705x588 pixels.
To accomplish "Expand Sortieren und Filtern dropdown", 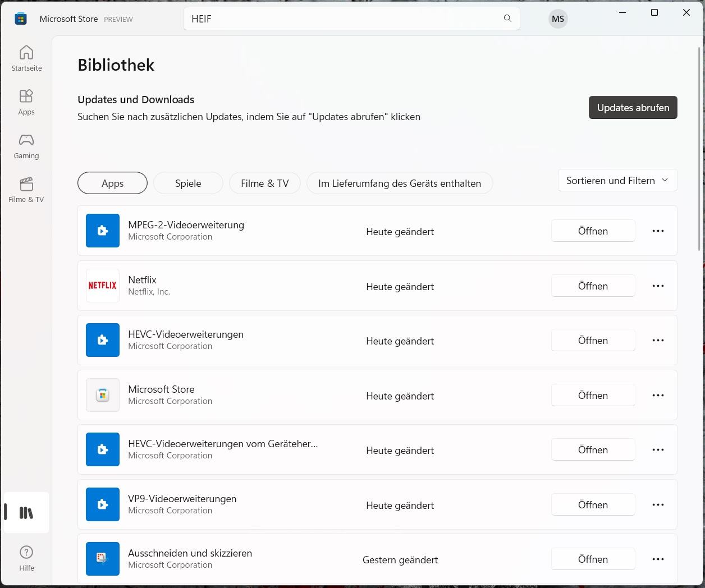I will (x=617, y=180).
